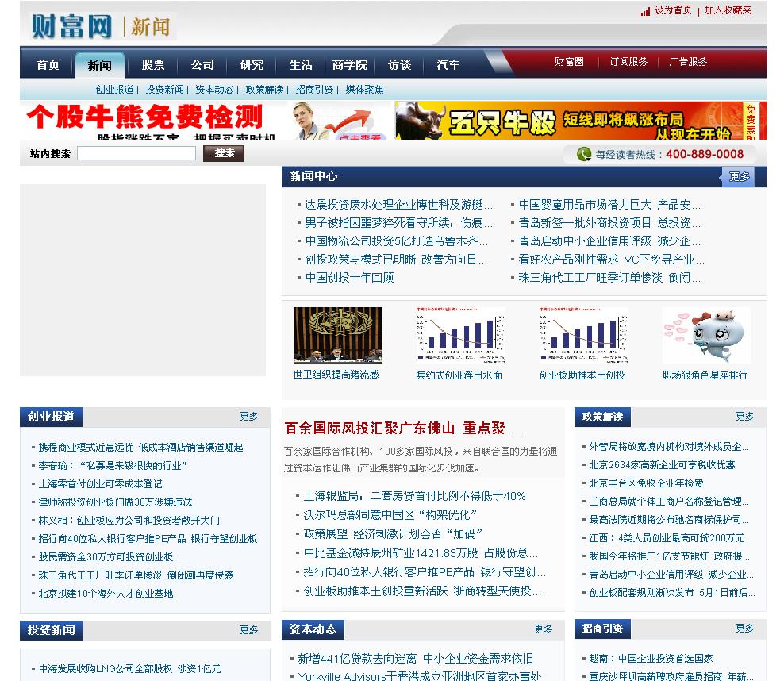Image resolution: width=784 pixels, height=681 pixels.
Task: Click 更多 in the 新闻中心 header
Action: 739,176
